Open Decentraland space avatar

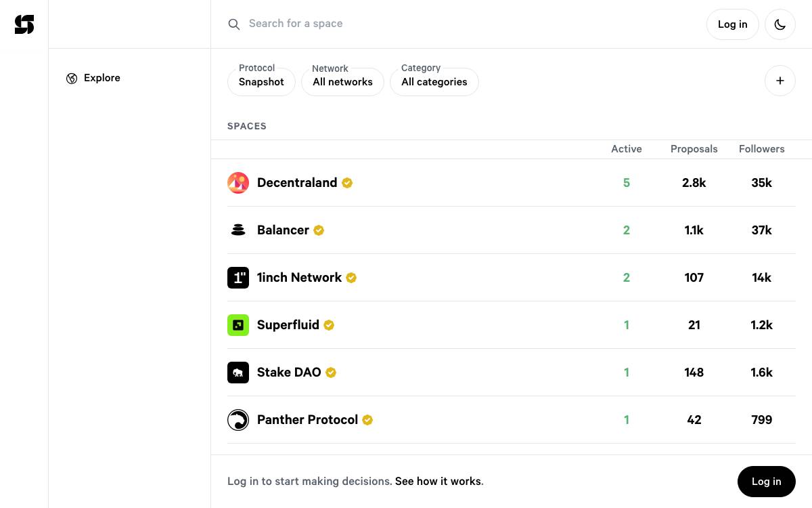click(x=238, y=183)
